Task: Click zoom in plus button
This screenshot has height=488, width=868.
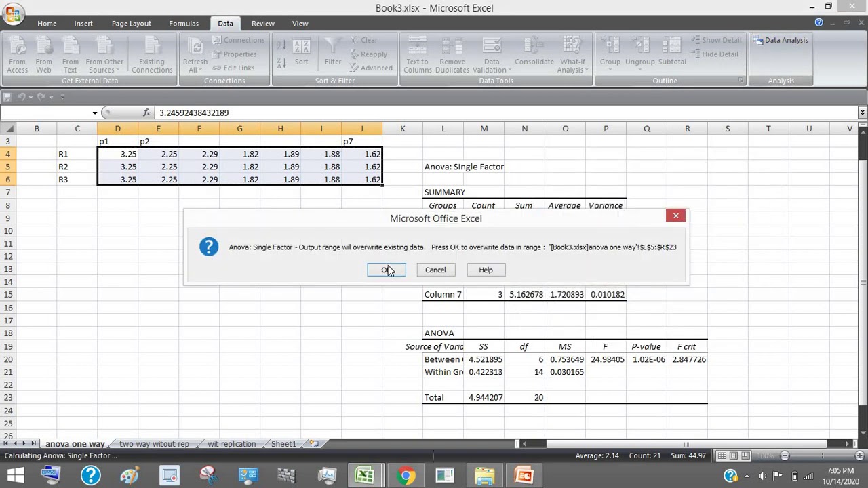Action: click(x=860, y=455)
